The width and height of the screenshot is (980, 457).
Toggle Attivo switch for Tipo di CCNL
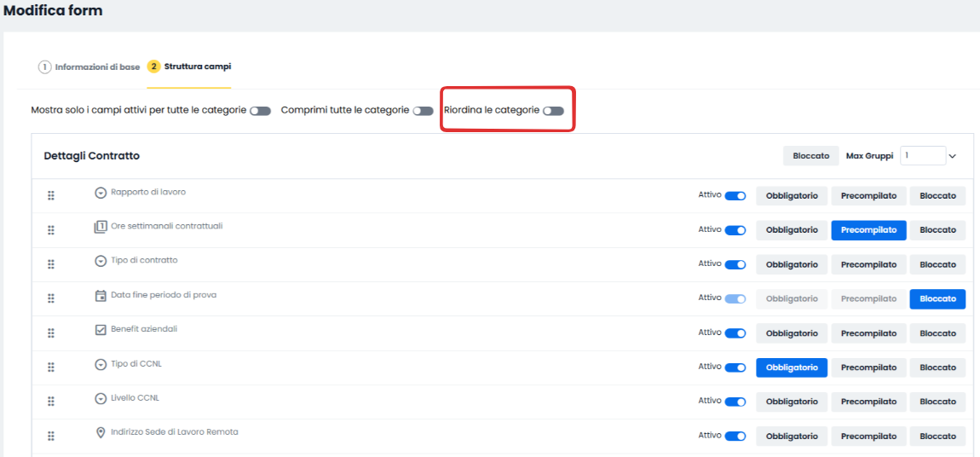pos(735,367)
